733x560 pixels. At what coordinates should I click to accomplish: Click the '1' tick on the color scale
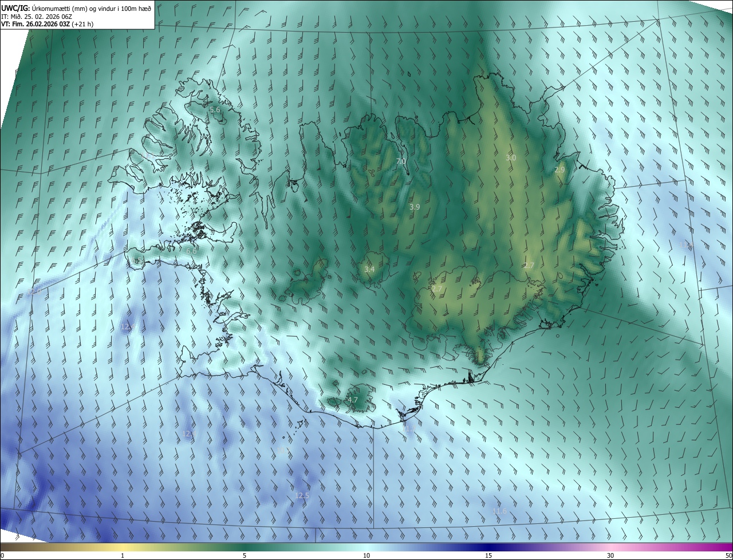pyautogui.click(x=123, y=555)
